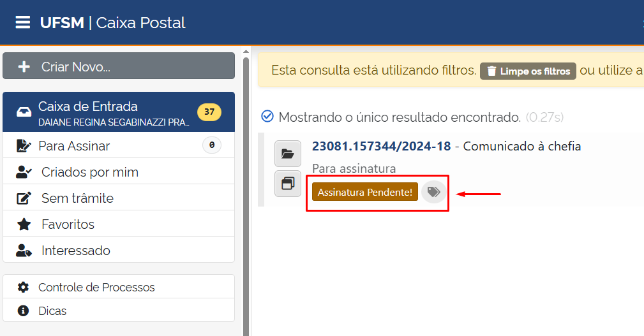644x336 pixels.
Task: Click the blue check circle icon
Action: tap(267, 117)
